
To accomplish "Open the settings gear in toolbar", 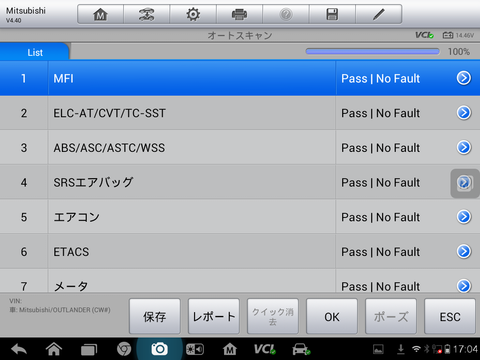I will [x=193, y=14].
